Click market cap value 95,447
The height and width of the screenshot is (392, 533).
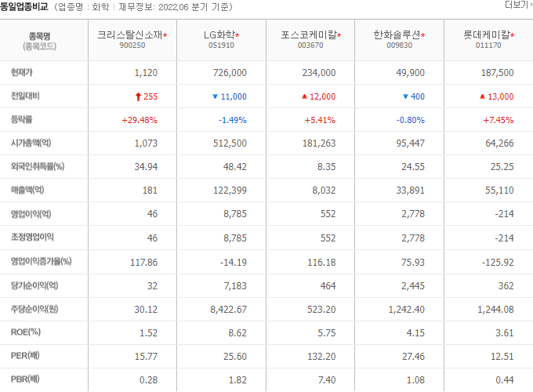(x=410, y=143)
